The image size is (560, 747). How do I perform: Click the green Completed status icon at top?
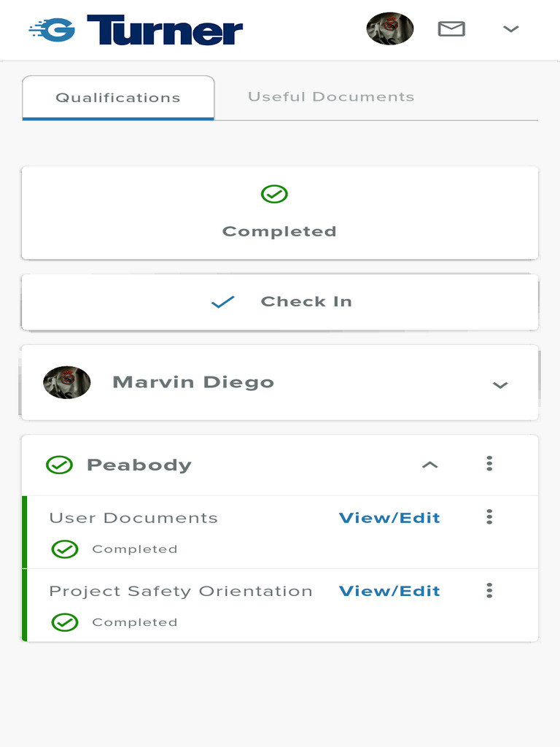click(275, 194)
